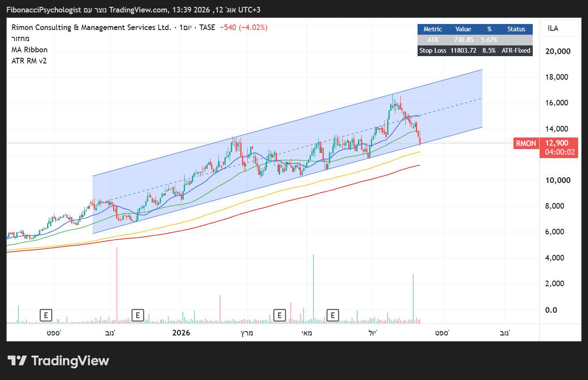Image resolution: width=588 pixels, height=380 pixels.
Task: Click the Rimon Consulting & Management Services title
Action: point(91,27)
